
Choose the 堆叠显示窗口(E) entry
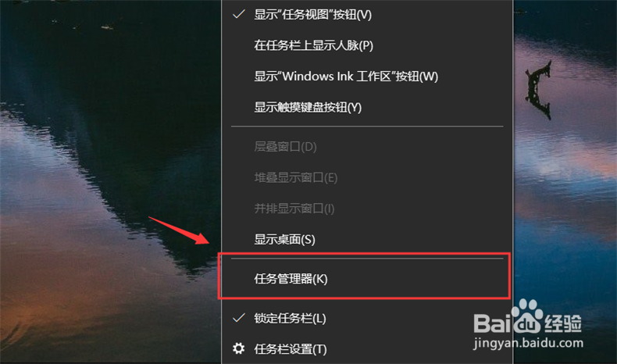367,177
